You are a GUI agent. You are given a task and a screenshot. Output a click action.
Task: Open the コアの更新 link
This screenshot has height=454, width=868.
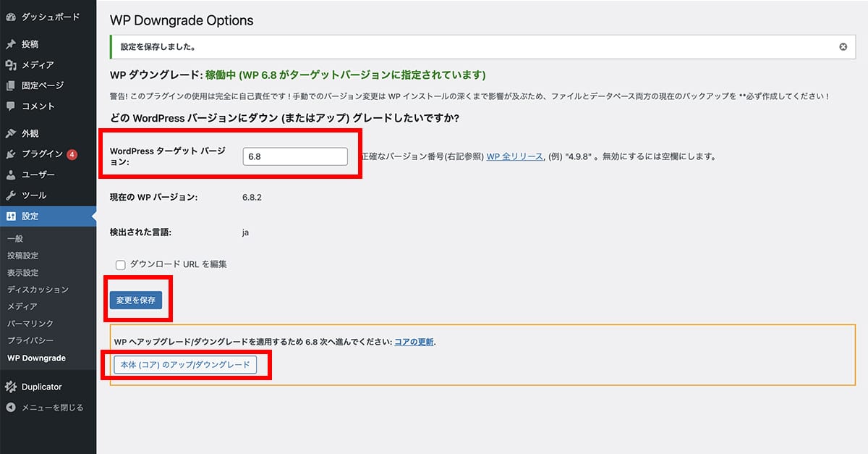click(414, 342)
